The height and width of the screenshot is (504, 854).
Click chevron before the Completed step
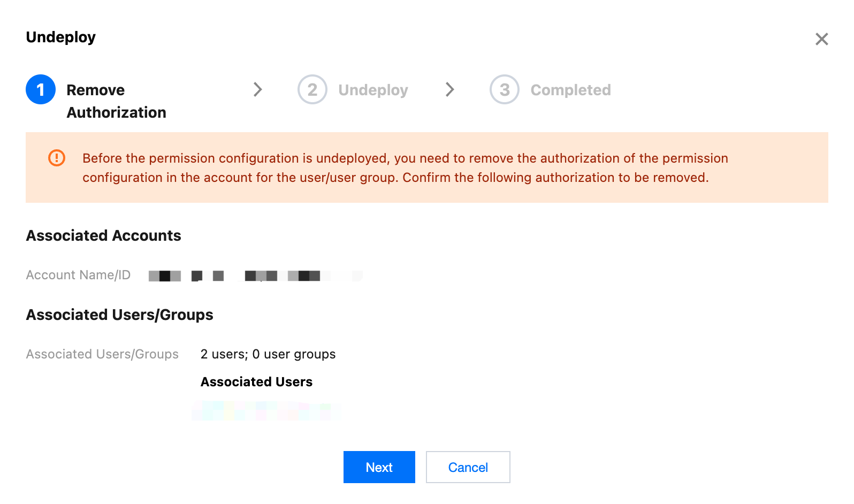click(450, 89)
